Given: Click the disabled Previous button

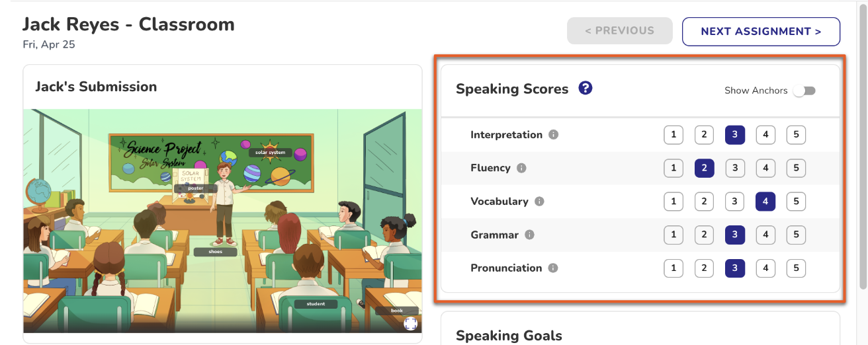Looking at the screenshot, I should click(x=619, y=30).
